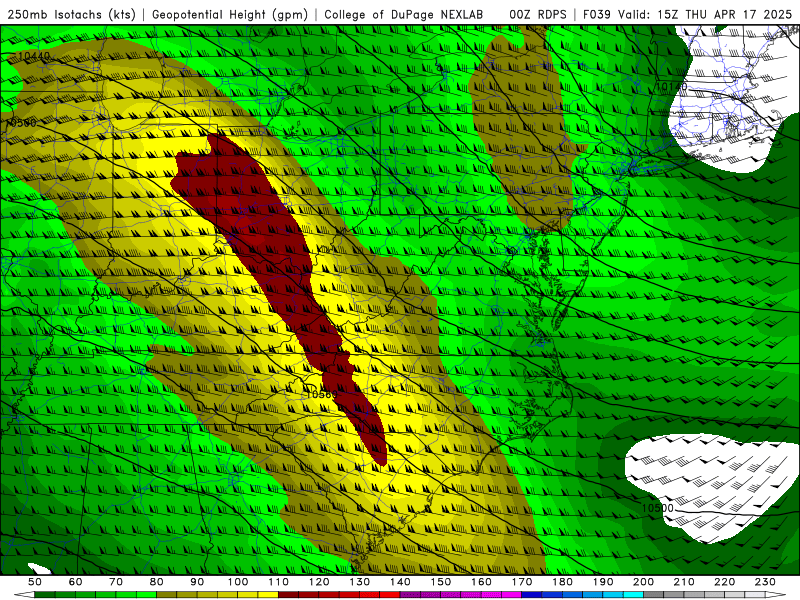800x600 pixels.
Task: Click the 230 value on the color scale
Action: (765, 582)
